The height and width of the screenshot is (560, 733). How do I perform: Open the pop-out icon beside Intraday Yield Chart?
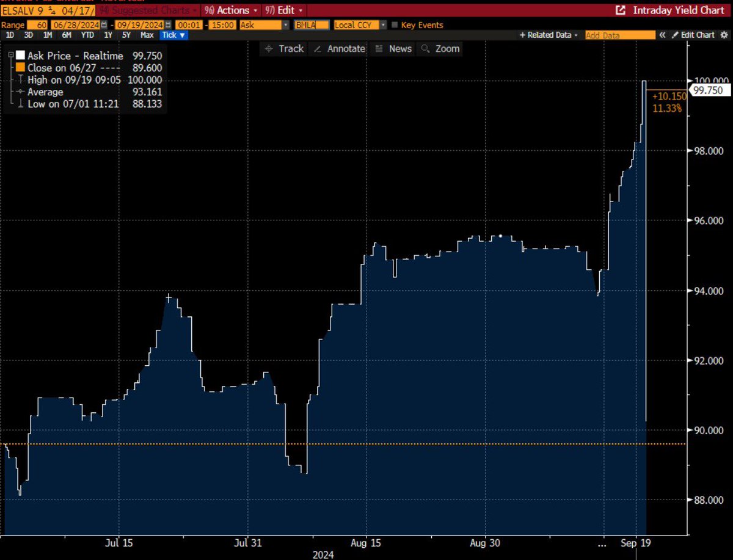pyautogui.click(x=621, y=10)
